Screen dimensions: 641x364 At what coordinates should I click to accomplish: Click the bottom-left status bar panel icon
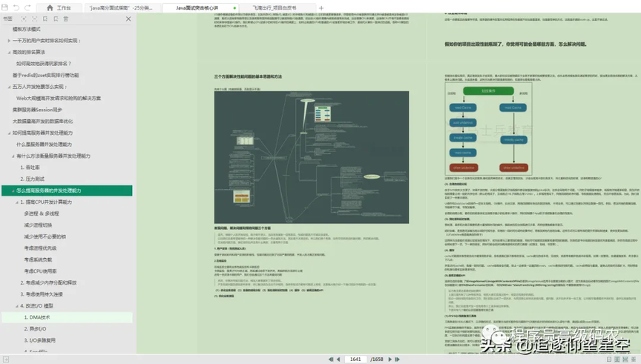tap(5, 360)
